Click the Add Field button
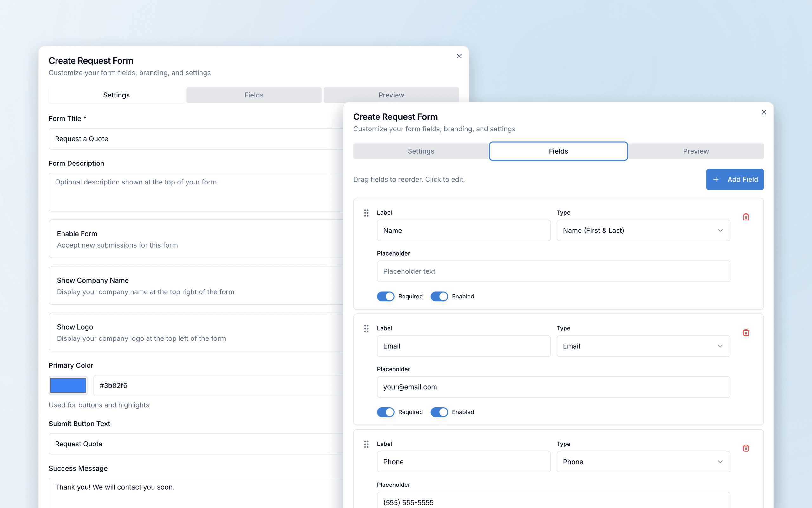This screenshot has height=508, width=812. (x=735, y=179)
